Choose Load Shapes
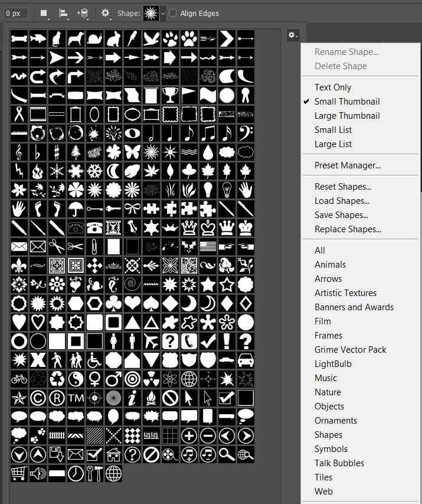 point(342,201)
